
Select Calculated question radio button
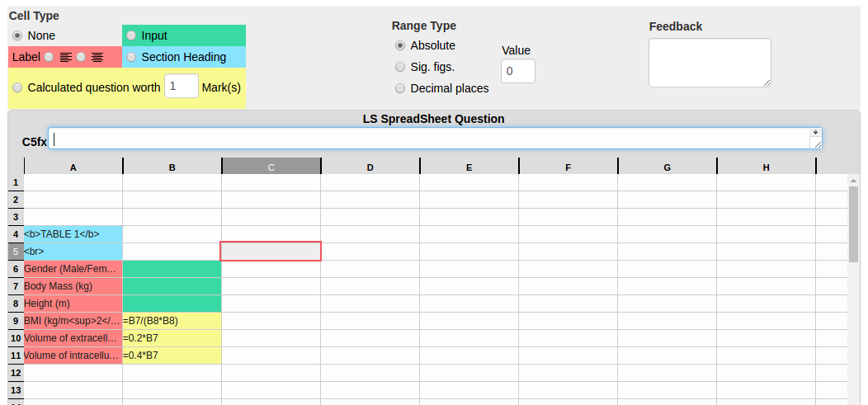tap(17, 87)
